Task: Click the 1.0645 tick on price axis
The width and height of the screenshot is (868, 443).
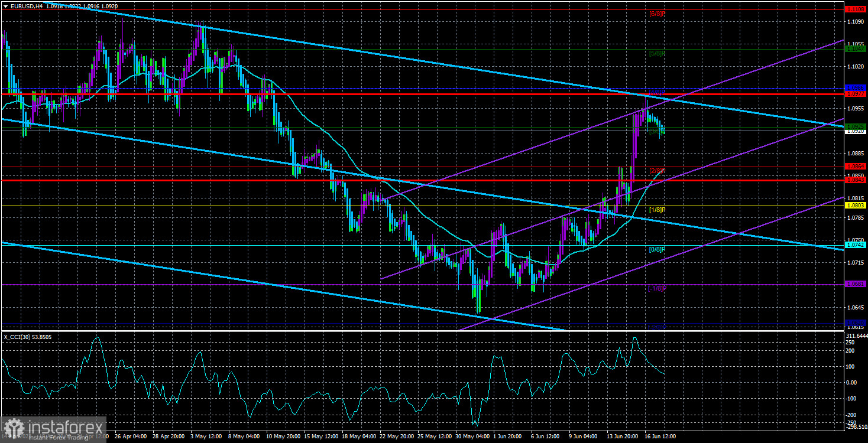Action: (856, 307)
